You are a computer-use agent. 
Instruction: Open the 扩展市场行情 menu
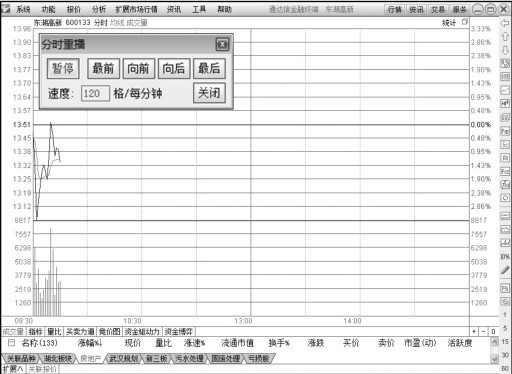point(137,9)
